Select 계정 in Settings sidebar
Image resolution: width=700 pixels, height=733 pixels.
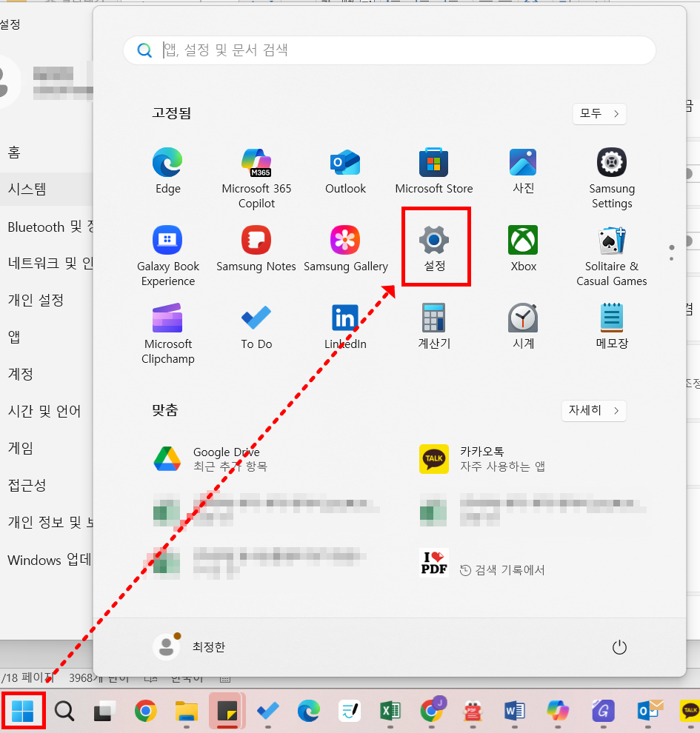21,374
